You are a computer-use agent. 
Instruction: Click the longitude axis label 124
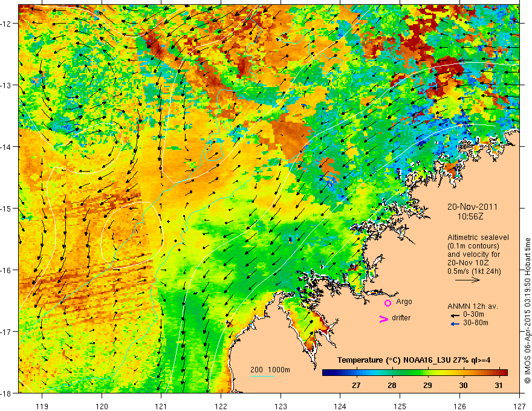tap(340, 406)
